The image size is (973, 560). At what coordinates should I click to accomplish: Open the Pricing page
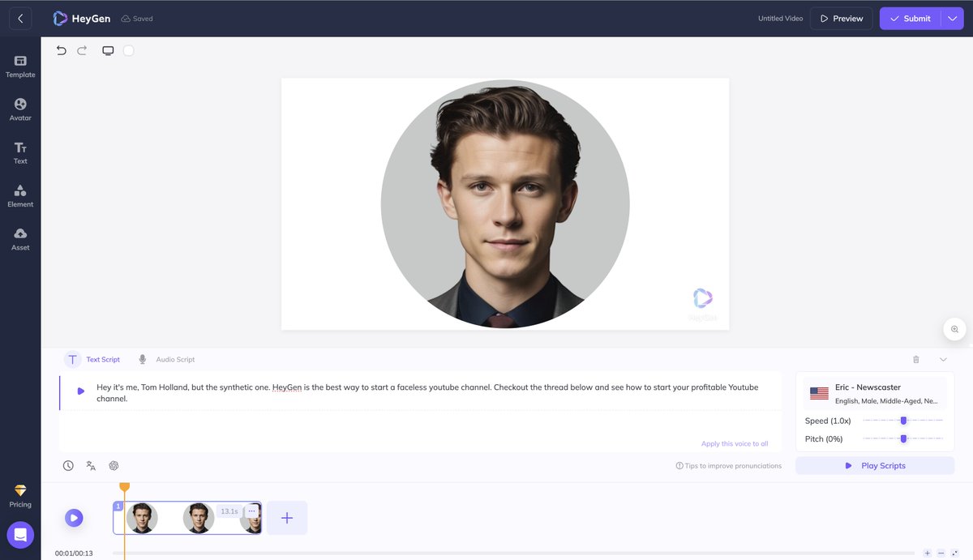(20, 496)
